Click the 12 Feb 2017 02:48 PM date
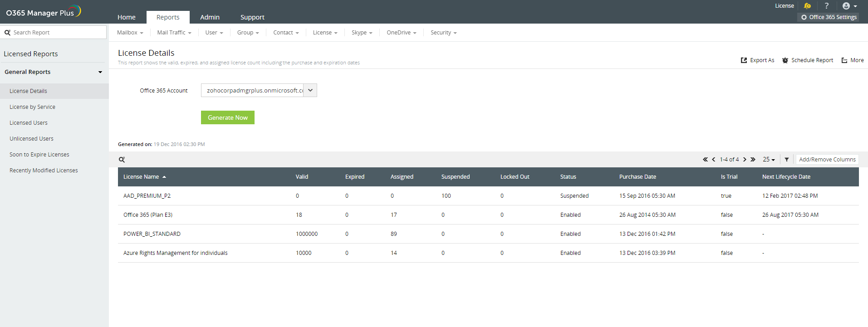This screenshot has width=868, height=327. [x=790, y=196]
